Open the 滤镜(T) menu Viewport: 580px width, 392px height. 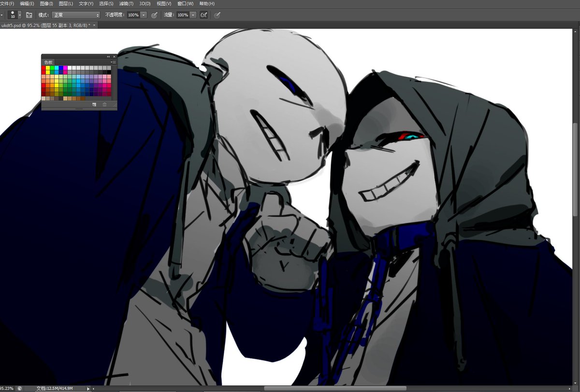click(126, 3)
